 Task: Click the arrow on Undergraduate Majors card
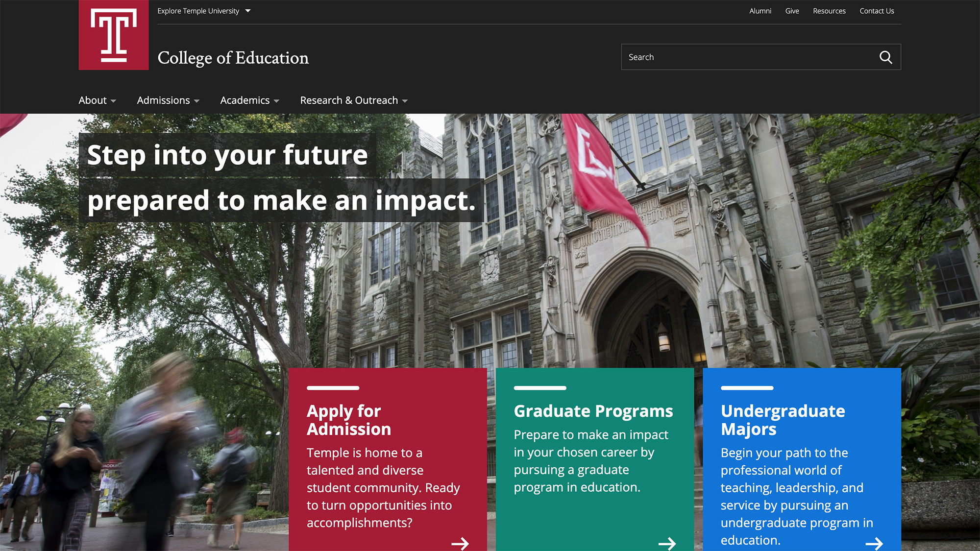(x=874, y=543)
